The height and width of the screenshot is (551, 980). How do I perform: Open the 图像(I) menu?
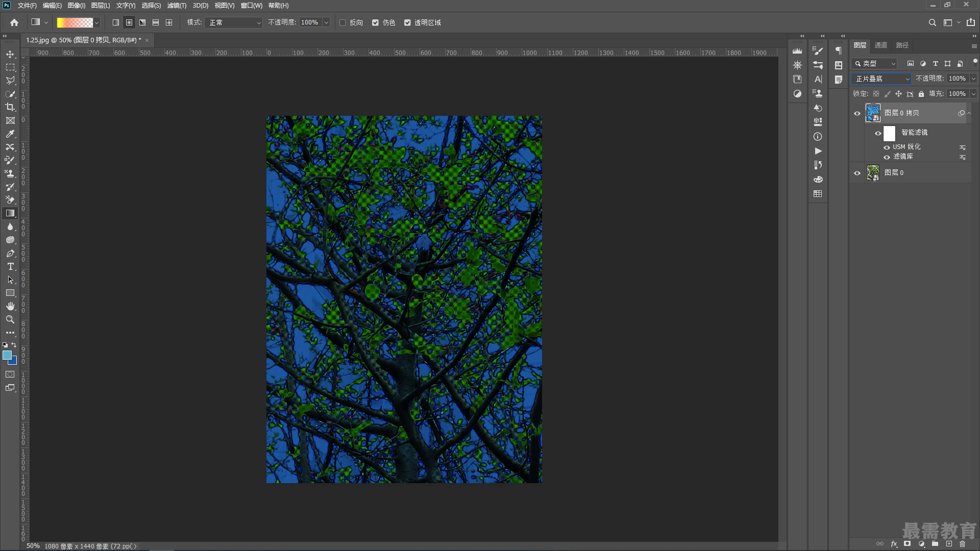[x=77, y=6]
